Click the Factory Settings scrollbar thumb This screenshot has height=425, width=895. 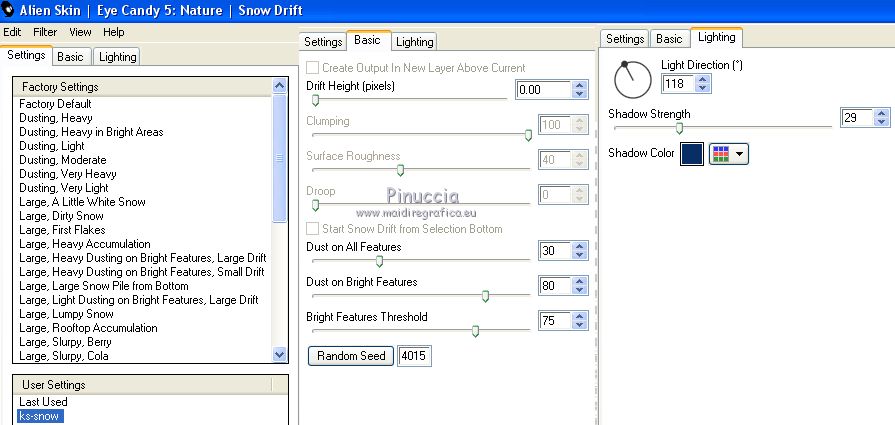tap(279, 159)
